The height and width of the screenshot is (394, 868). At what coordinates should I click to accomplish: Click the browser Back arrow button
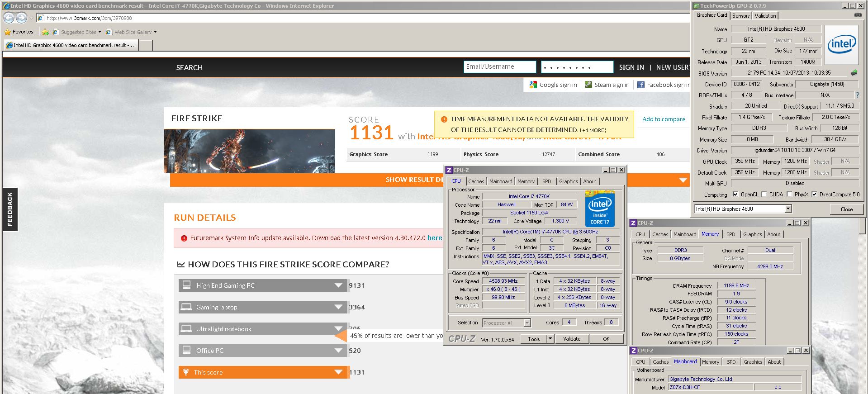tap(9, 18)
